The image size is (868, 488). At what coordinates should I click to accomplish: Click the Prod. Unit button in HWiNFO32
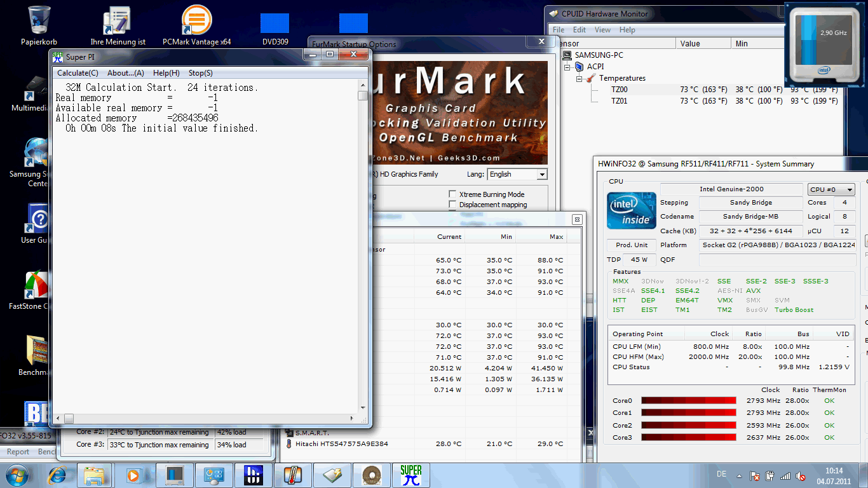[x=632, y=245]
